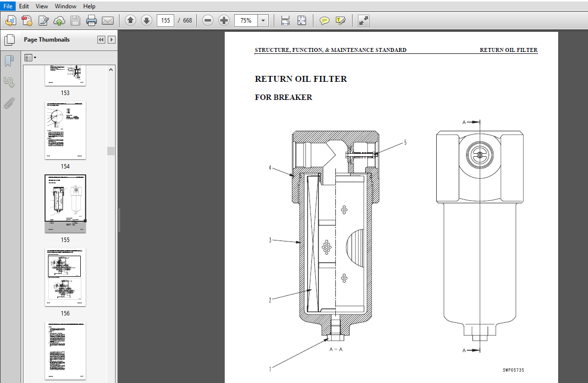This screenshot has height=383, width=588.
Task: Open the Edit menu
Action: pyautogui.click(x=24, y=6)
